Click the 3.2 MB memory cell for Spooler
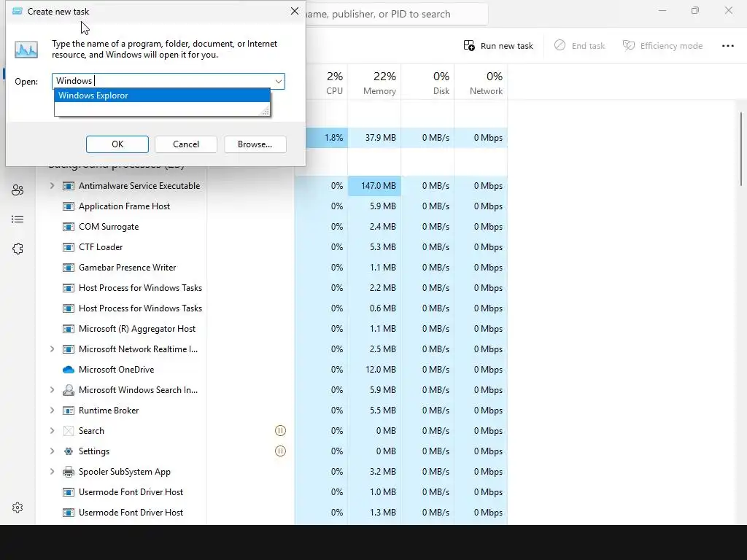 (x=374, y=472)
